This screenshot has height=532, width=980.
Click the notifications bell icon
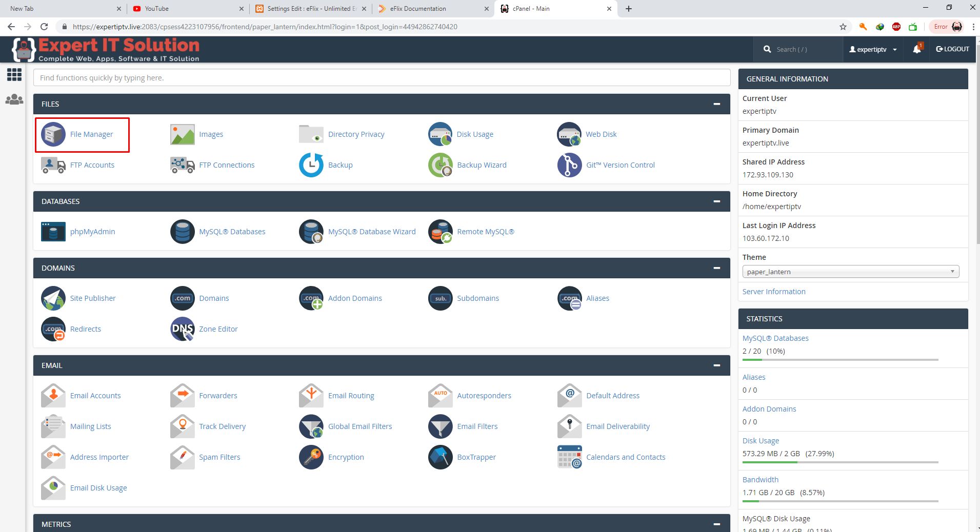tap(917, 49)
